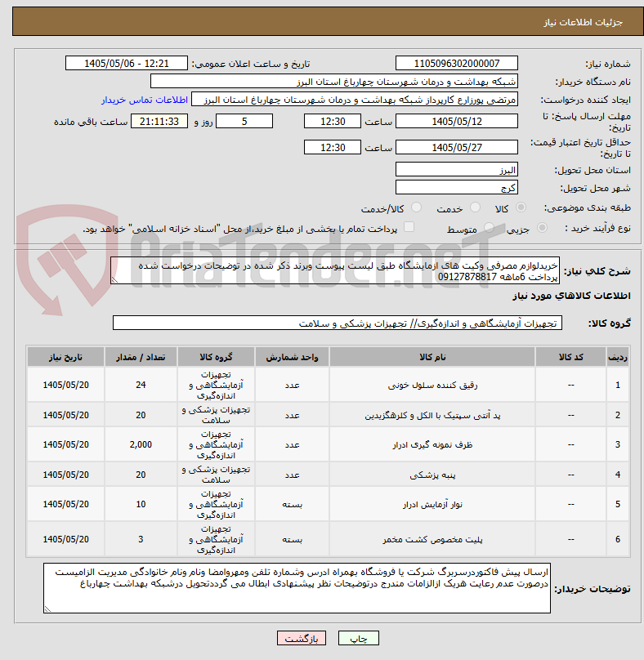Click date 1405/05/20 in row 6

(x=65, y=539)
